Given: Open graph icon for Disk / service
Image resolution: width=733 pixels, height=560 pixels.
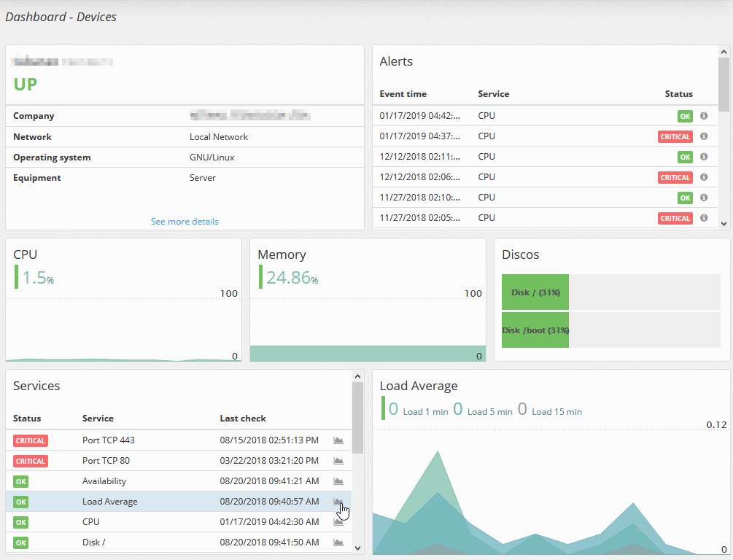Looking at the screenshot, I should (338, 542).
